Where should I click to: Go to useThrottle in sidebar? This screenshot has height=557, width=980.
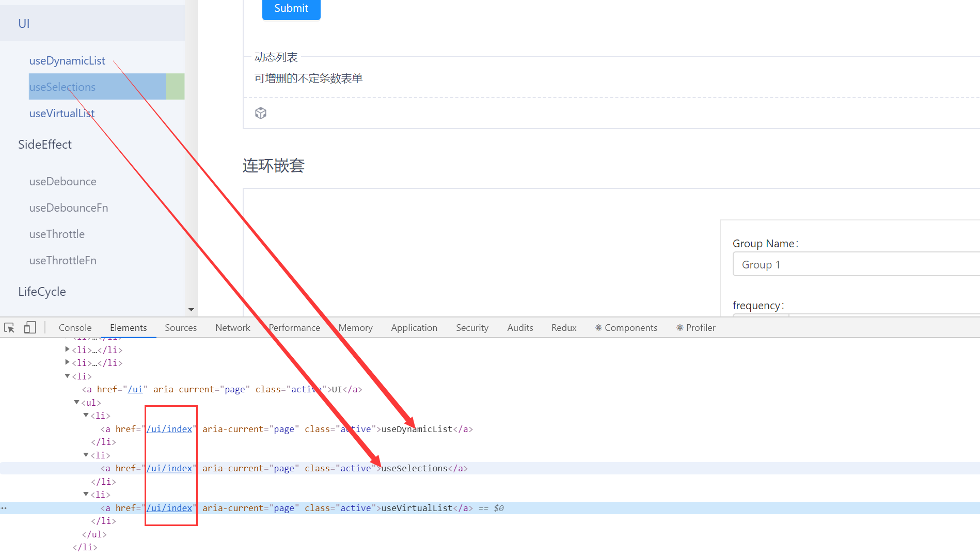click(57, 234)
